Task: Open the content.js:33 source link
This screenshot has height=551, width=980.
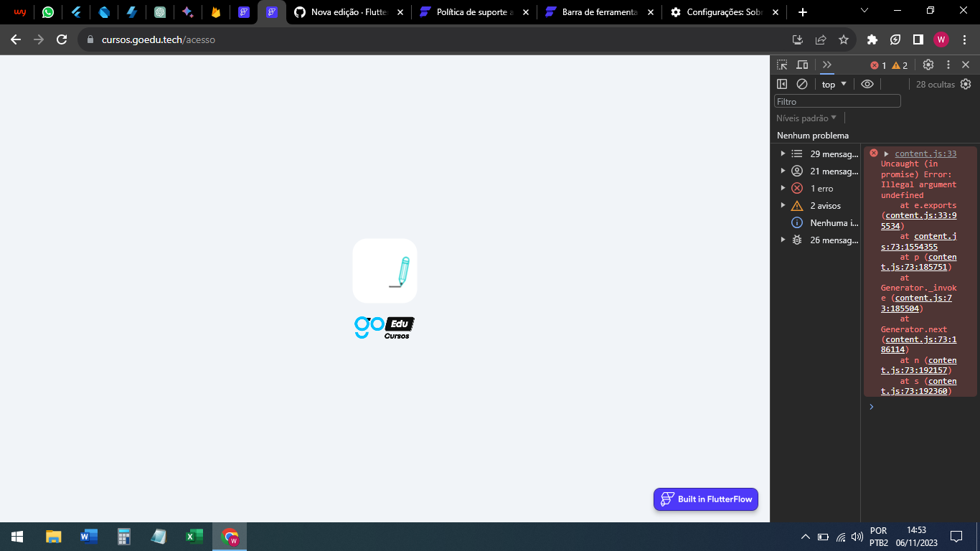Action: pos(925,153)
